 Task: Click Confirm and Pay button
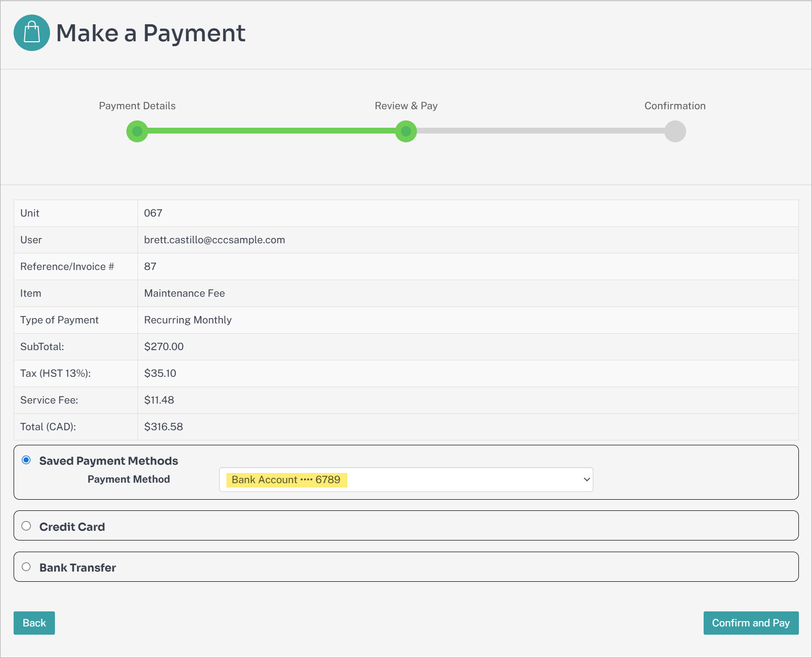[751, 623]
